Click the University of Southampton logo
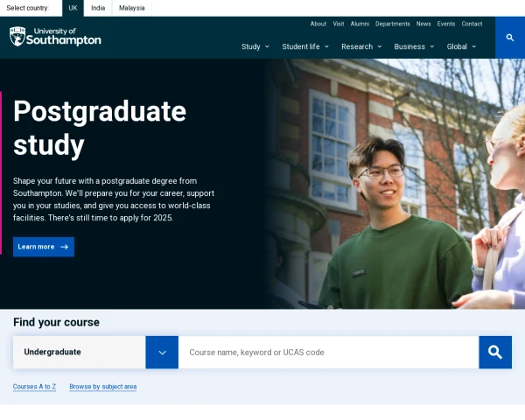525x420 pixels. 55,37
